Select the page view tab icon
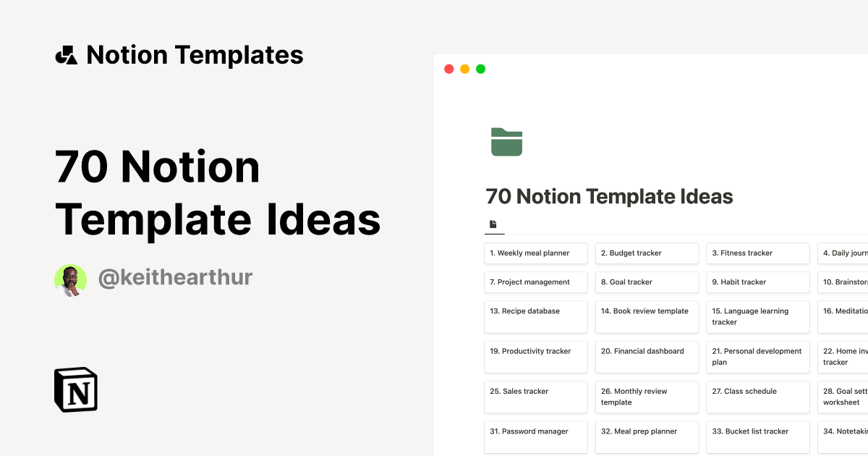The height and width of the screenshot is (456, 868). coord(493,224)
